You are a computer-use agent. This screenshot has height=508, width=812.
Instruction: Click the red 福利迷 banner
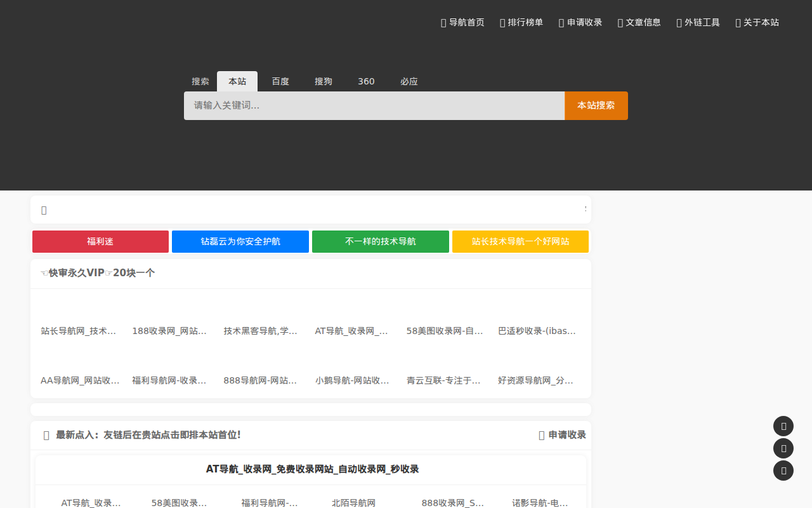point(100,241)
